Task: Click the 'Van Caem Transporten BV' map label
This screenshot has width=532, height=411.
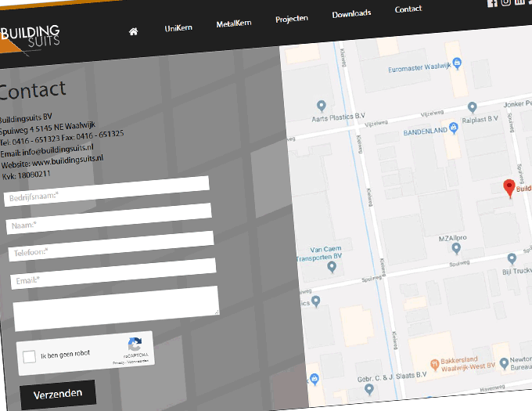Action: coord(319,254)
